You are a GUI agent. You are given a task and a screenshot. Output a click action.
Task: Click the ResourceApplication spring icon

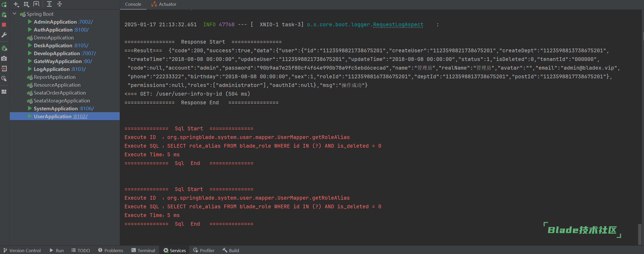[x=30, y=85]
